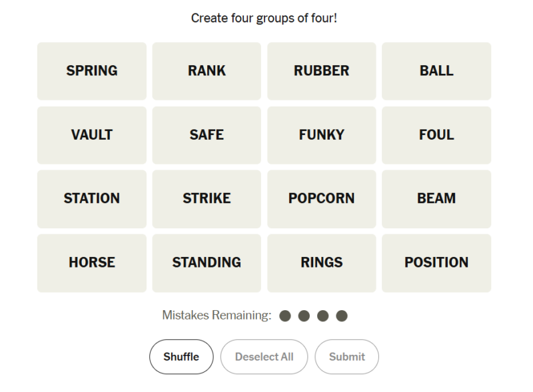Pick the HORSE tile
533x392 pixels.
click(x=92, y=263)
